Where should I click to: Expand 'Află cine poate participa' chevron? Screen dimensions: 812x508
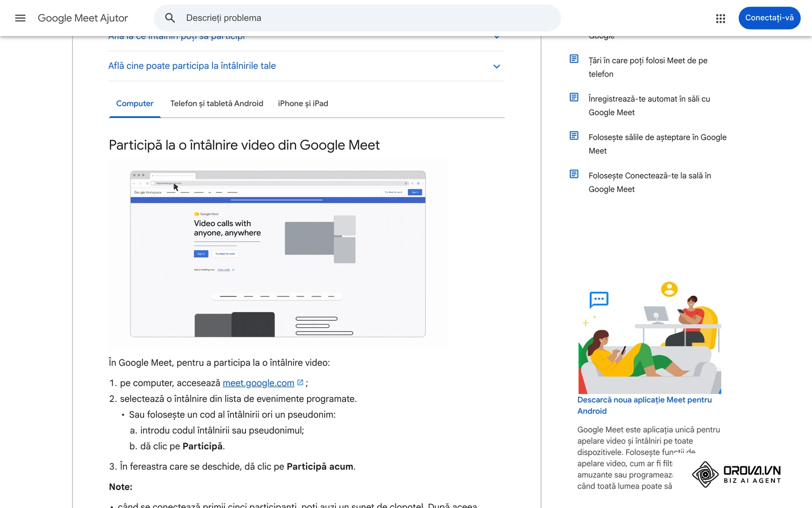497,67
